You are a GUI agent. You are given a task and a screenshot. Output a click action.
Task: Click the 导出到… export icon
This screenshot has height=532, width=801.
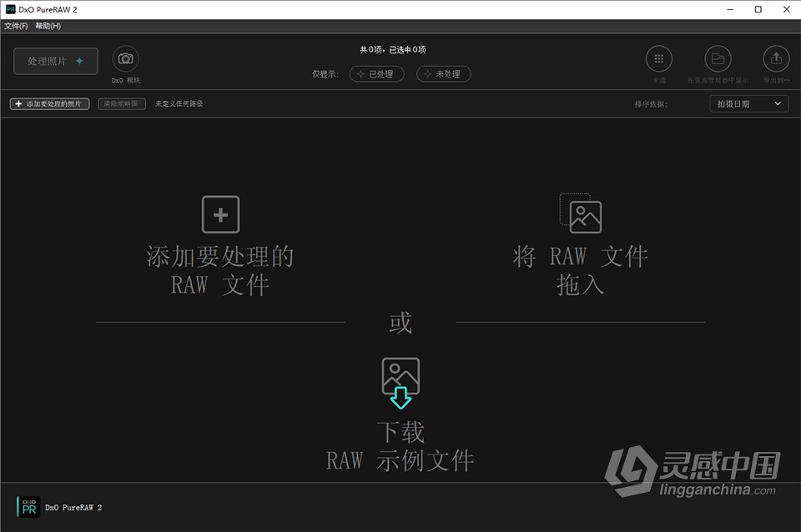pos(775,58)
